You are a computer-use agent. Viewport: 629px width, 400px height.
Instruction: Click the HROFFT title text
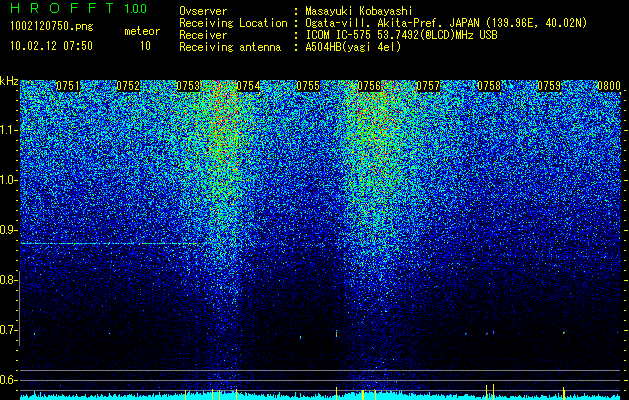coord(62,8)
